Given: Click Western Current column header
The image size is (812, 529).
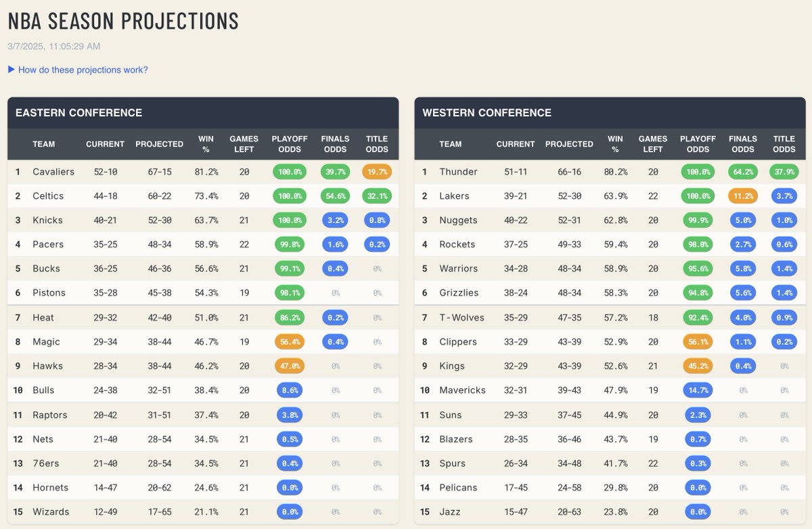Looking at the screenshot, I should [x=516, y=144].
